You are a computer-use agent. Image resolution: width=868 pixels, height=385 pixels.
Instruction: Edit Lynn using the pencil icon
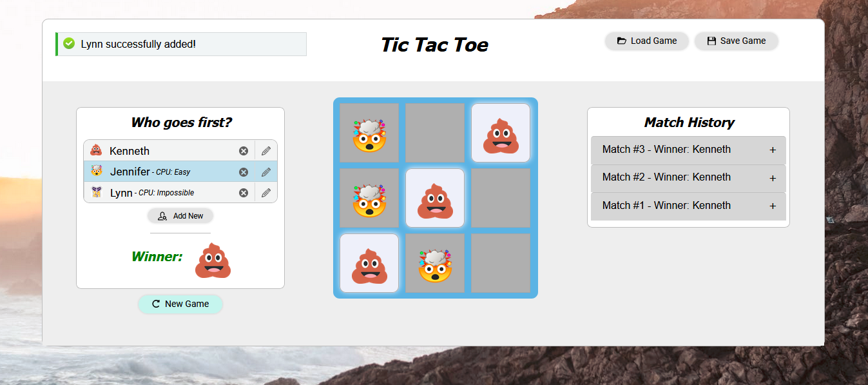tap(266, 193)
